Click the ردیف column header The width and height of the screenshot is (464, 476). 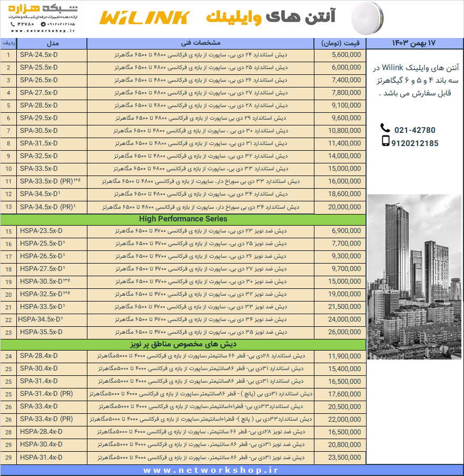click(8, 43)
